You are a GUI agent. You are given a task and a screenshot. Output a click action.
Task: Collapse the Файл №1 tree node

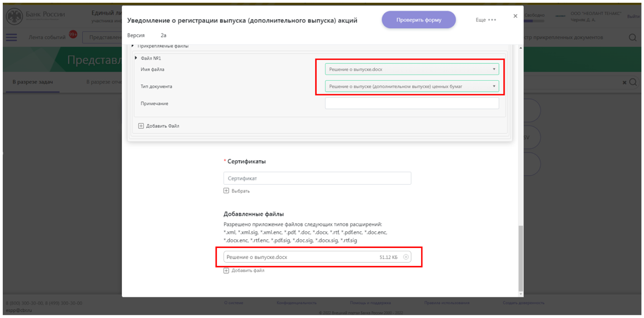point(136,58)
